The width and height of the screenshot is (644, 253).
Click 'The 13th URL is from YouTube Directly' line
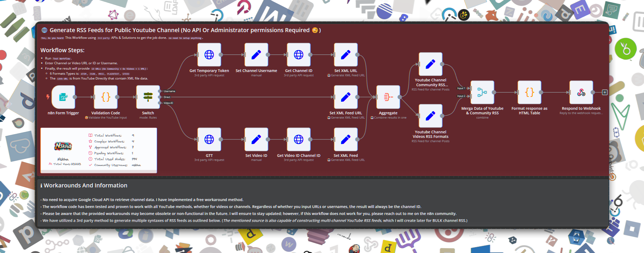click(x=99, y=78)
